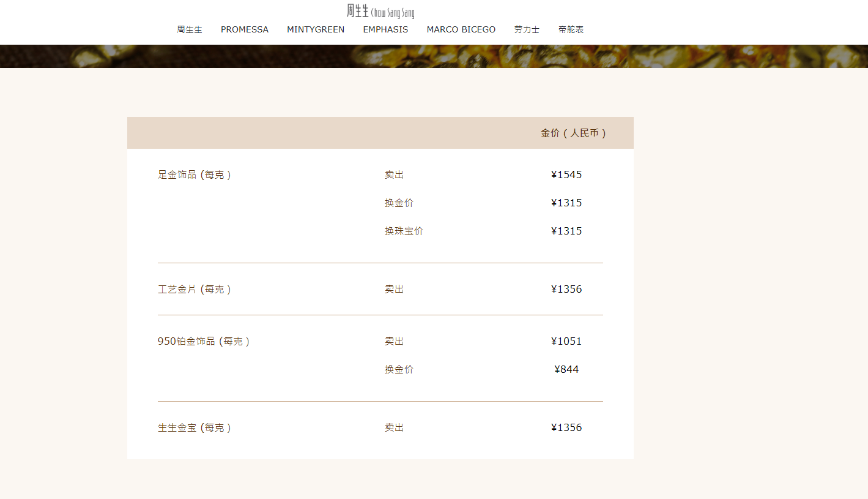Select the ¥1356 price for 工艺金片
This screenshot has height=499, width=868.
[566, 289]
